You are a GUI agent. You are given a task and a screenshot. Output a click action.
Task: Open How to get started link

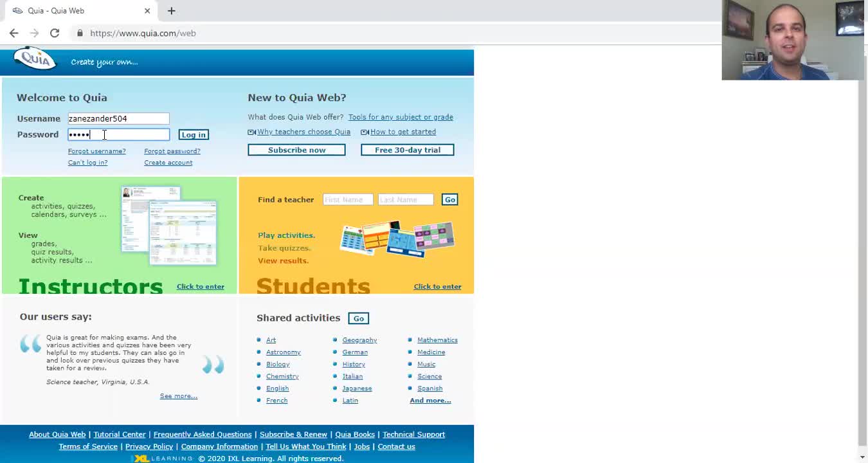click(x=403, y=132)
